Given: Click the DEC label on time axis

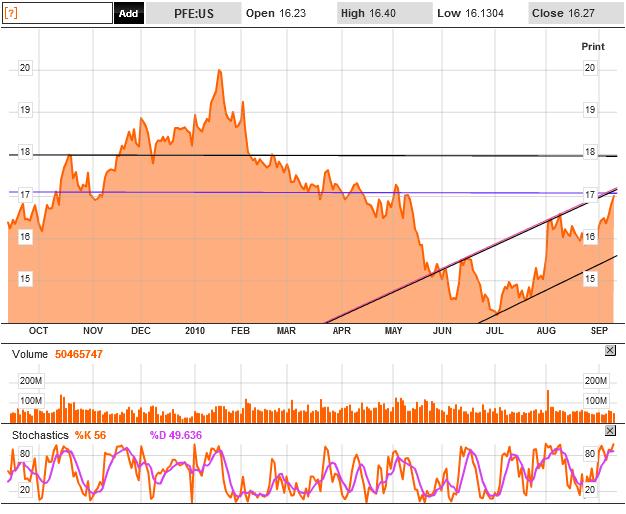Looking at the screenshot, I should coord(141,331).
